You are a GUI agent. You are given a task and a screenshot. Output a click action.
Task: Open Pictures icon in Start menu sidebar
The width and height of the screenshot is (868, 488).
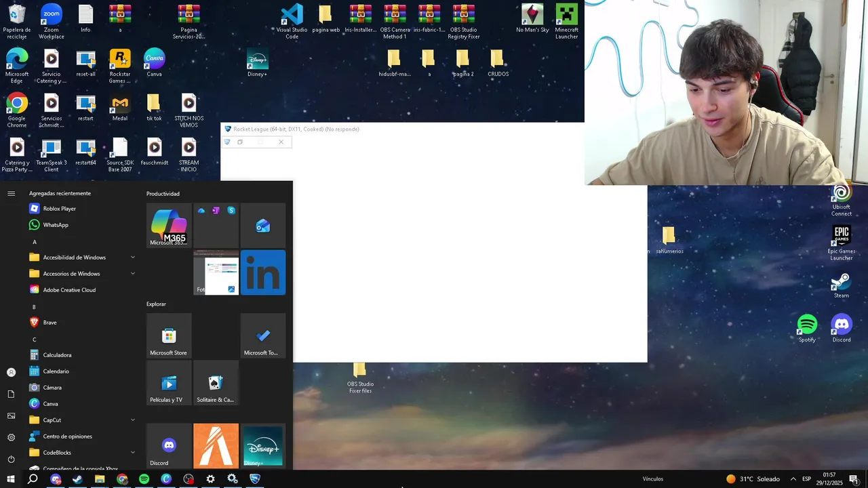[x=11, y=415]
